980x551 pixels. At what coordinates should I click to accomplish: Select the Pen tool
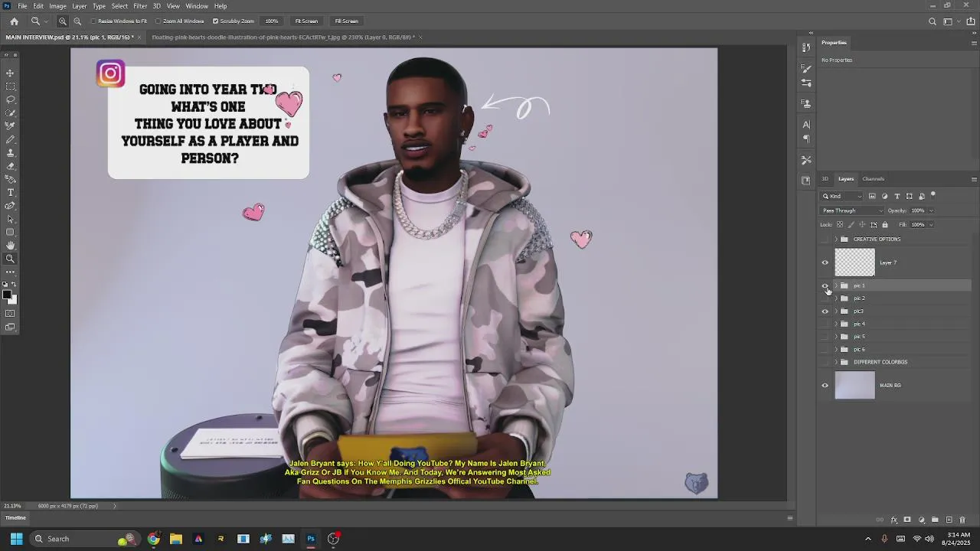[x=10, y=205]
